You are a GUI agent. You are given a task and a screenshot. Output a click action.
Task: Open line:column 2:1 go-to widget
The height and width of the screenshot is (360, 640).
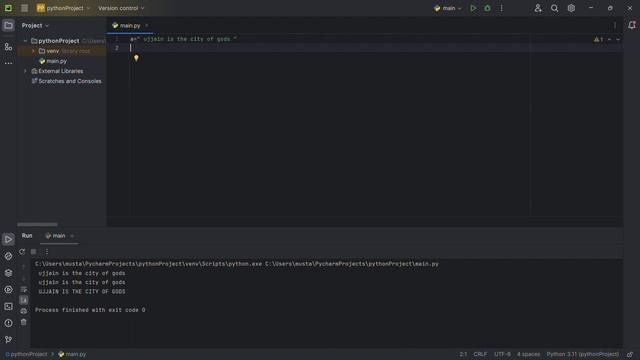click(x=463, y=354)
